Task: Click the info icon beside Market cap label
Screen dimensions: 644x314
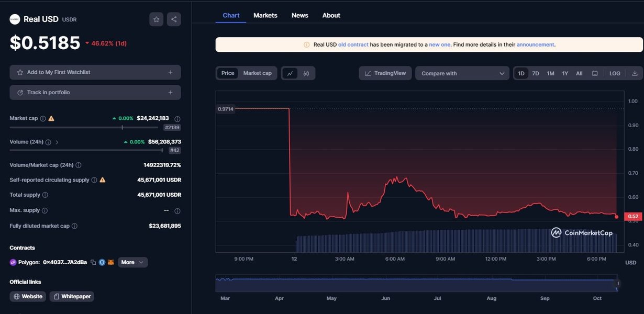Action: 43,118
